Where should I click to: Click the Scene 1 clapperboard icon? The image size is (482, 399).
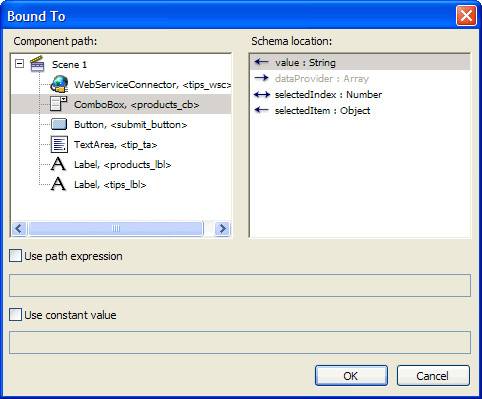(37, 64)
